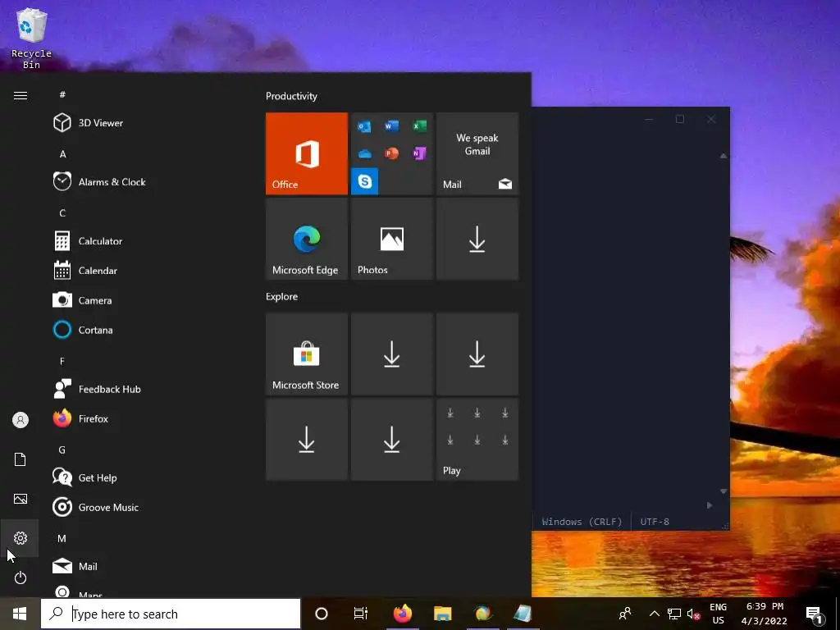Focus the 'Type here to search' box

tap(171, 614)
